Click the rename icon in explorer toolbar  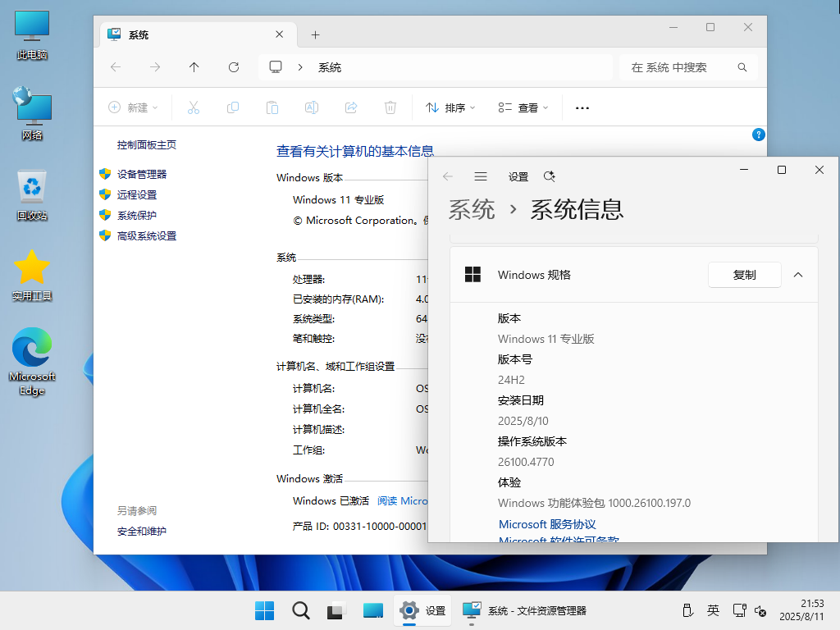tap(311, 107)
